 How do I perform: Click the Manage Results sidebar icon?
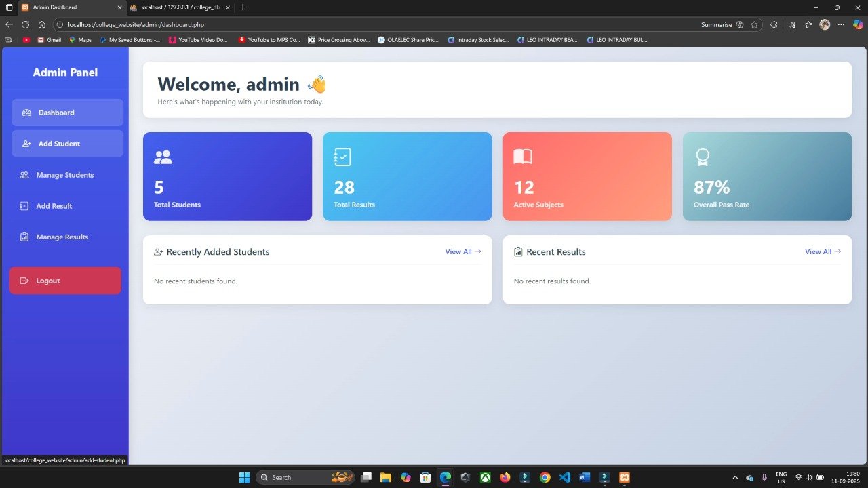click(24, 237)
